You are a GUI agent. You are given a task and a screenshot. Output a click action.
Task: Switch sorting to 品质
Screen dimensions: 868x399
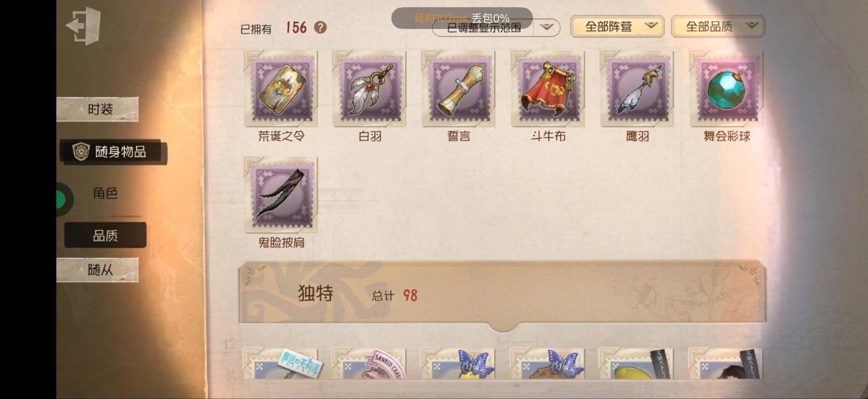coord(105,235)
